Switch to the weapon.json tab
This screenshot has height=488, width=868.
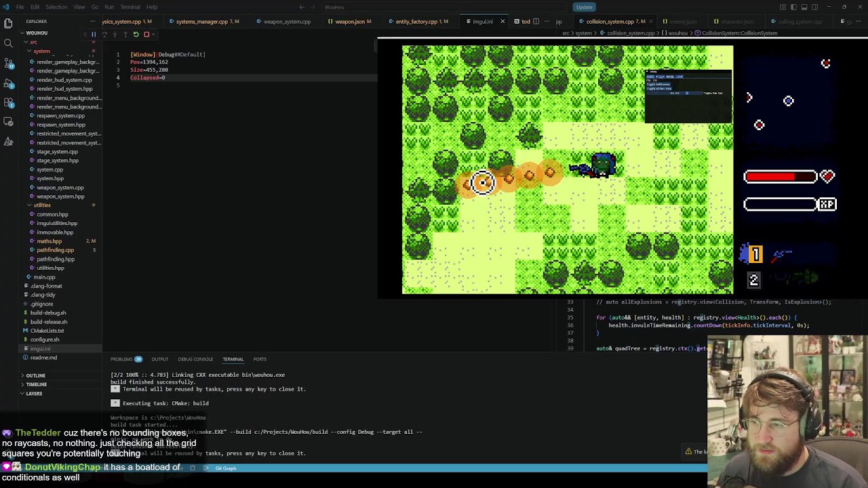pyautogui.click(x=350, y=21)
